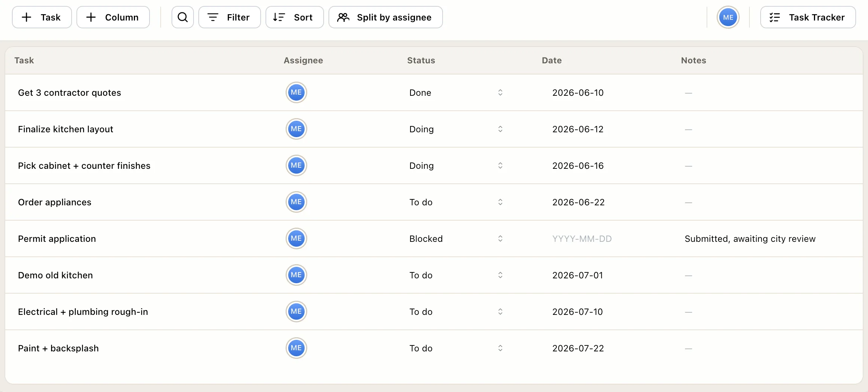Select task name Pick cabinet + counter finishes

click(84, 165)
